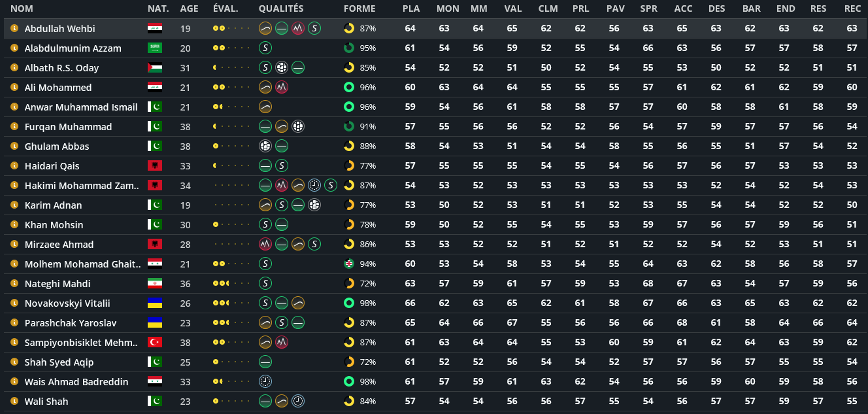
Task: Click the red cross form icon for Molhem Mohamad
Action: click(x=349, y=264)
